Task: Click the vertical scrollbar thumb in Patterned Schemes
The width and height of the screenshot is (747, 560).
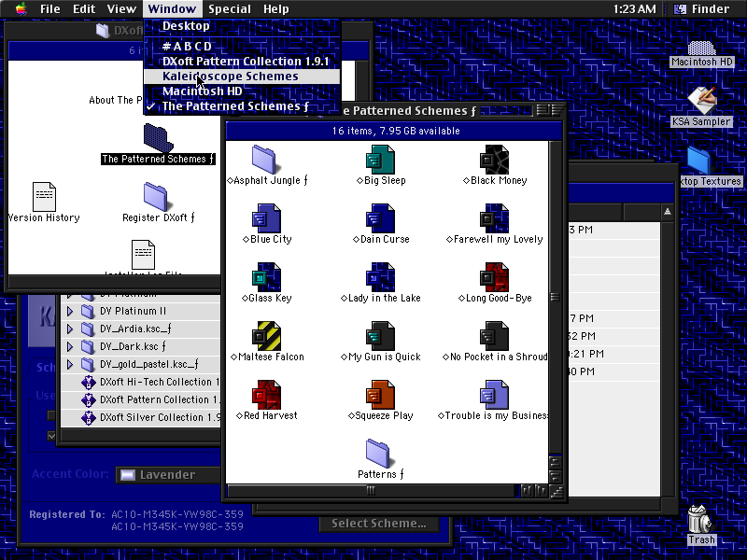Action: [555, 297]
